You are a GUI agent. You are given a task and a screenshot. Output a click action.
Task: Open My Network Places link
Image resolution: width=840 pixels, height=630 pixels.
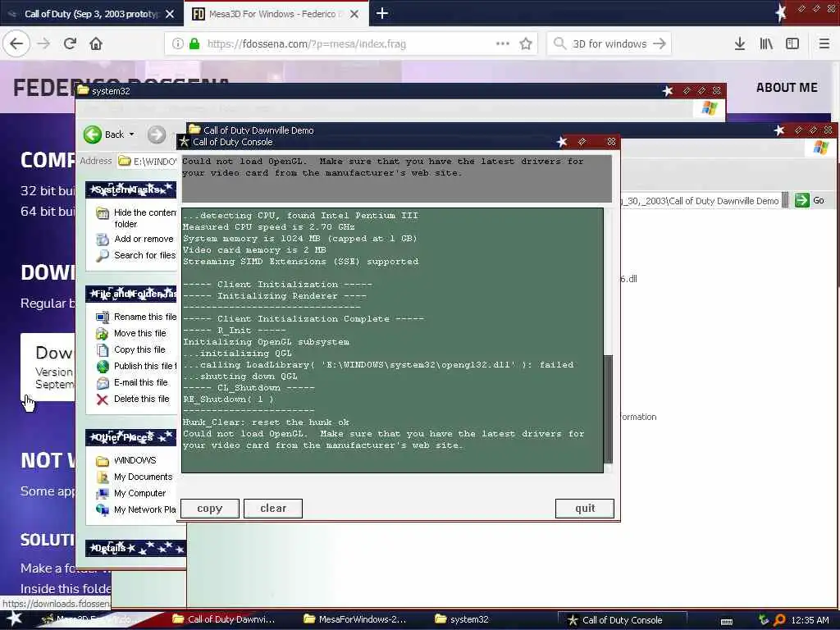point(136,510)
